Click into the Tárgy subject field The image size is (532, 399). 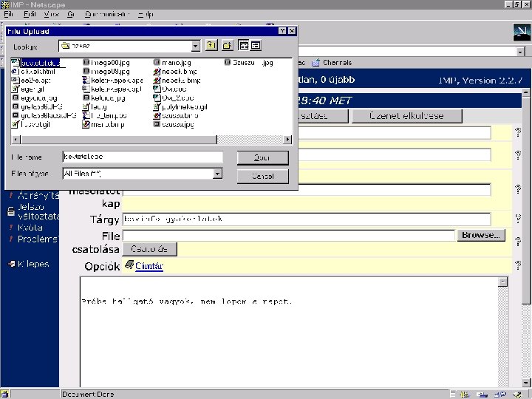coord(307,219)
